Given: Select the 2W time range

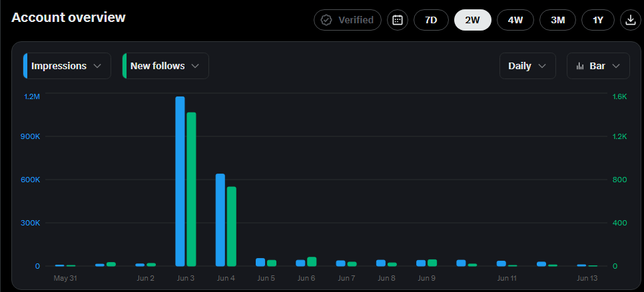Looking at the screenshot, I should pos(473,20).
